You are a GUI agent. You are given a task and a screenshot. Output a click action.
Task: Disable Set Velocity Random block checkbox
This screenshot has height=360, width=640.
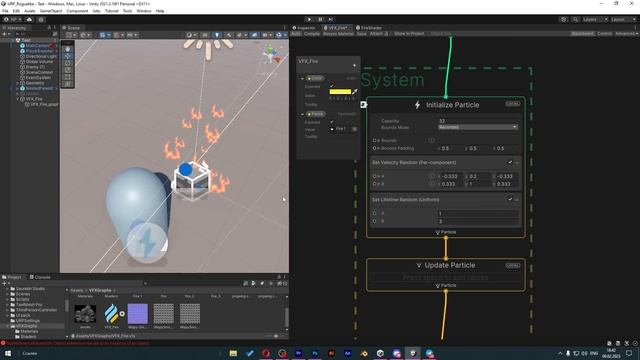click(x=510, y=162)
